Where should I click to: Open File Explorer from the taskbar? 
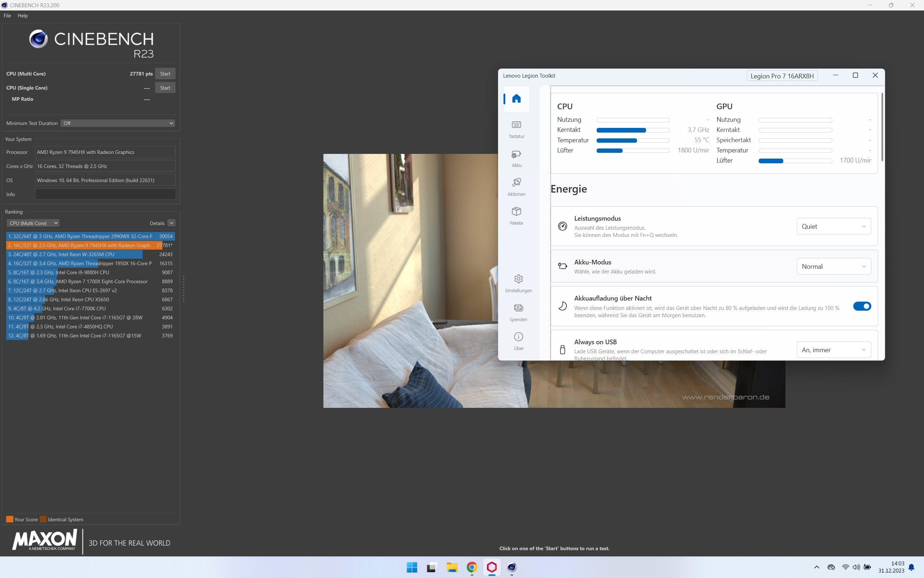452,567
